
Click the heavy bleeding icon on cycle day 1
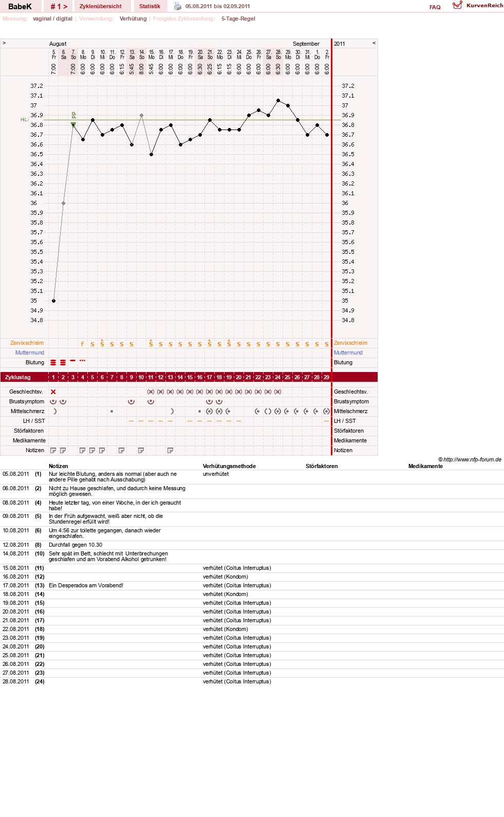point(53,363)
